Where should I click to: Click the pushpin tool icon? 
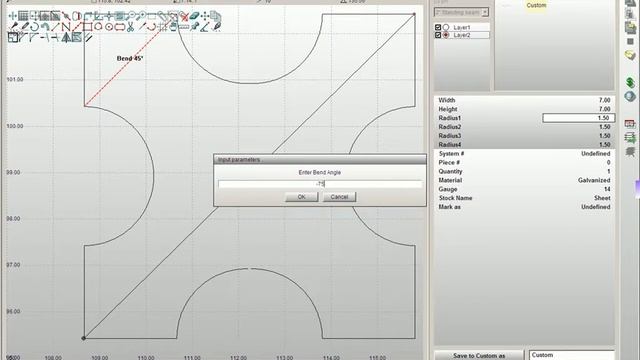pyautogui.click(x=195, y=27)
